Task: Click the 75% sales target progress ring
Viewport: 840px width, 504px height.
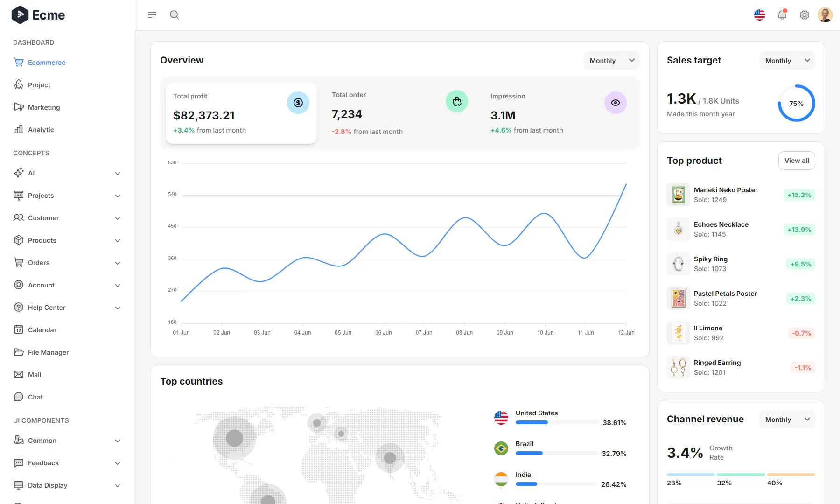Action: pyautogui.click(x=797, y=104)
